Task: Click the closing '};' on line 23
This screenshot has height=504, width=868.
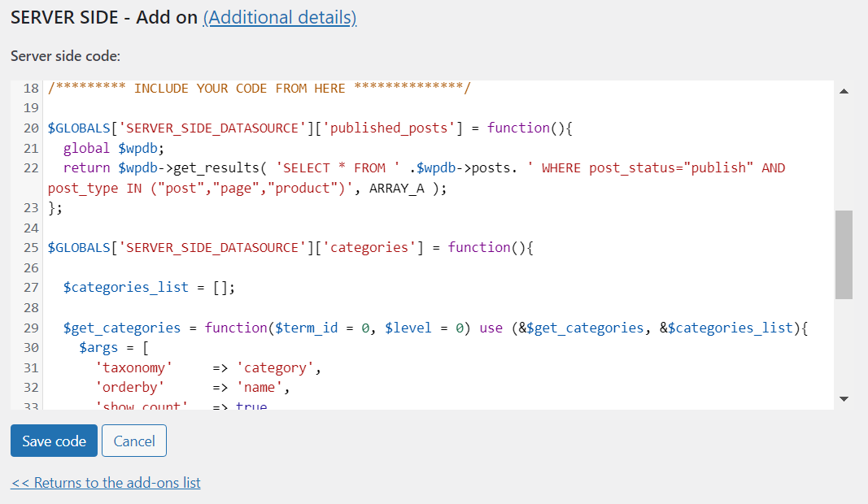Action: (x=55, y=208)
